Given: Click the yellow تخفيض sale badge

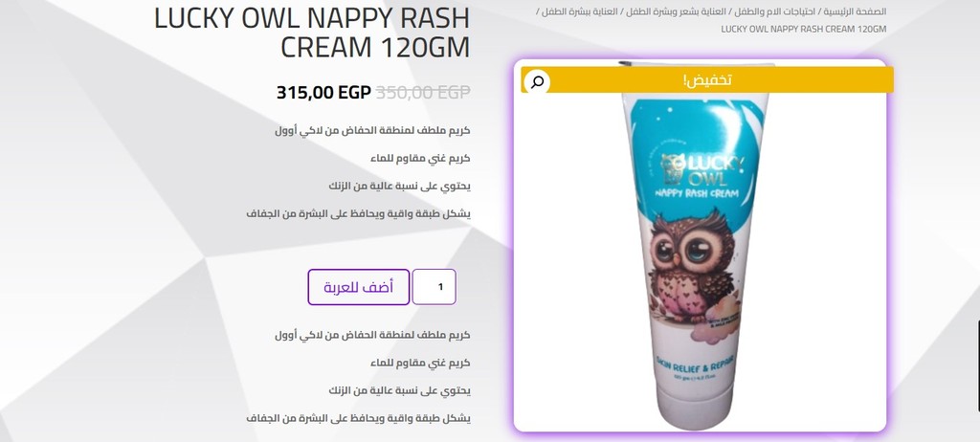Looking at the screenshot, I should tap(707, 80).
